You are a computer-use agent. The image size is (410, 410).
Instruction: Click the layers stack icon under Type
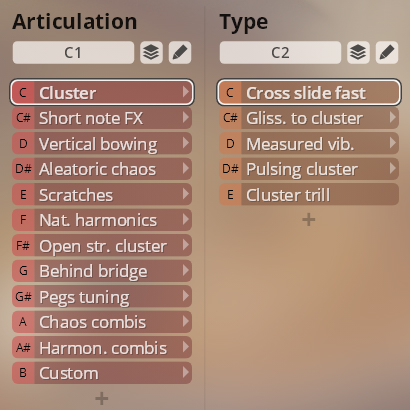(x=358, y=52)
